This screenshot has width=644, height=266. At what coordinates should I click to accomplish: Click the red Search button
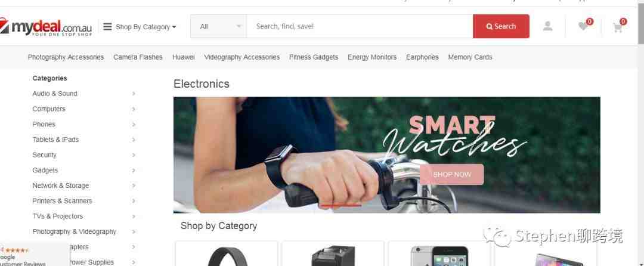[501, 26]
